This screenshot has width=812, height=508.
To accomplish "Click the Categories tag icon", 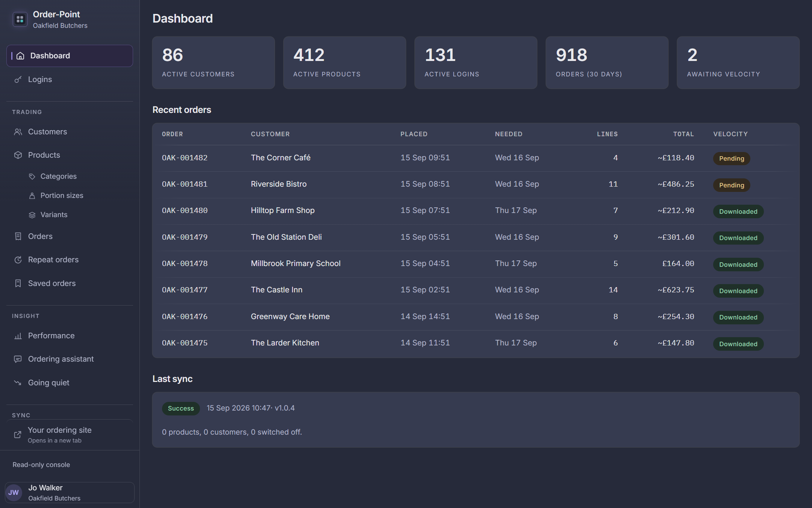I will (32, 176).
